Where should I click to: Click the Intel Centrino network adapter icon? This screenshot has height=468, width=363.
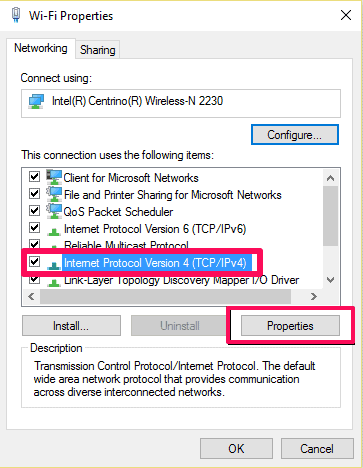[x=36, y=101]
